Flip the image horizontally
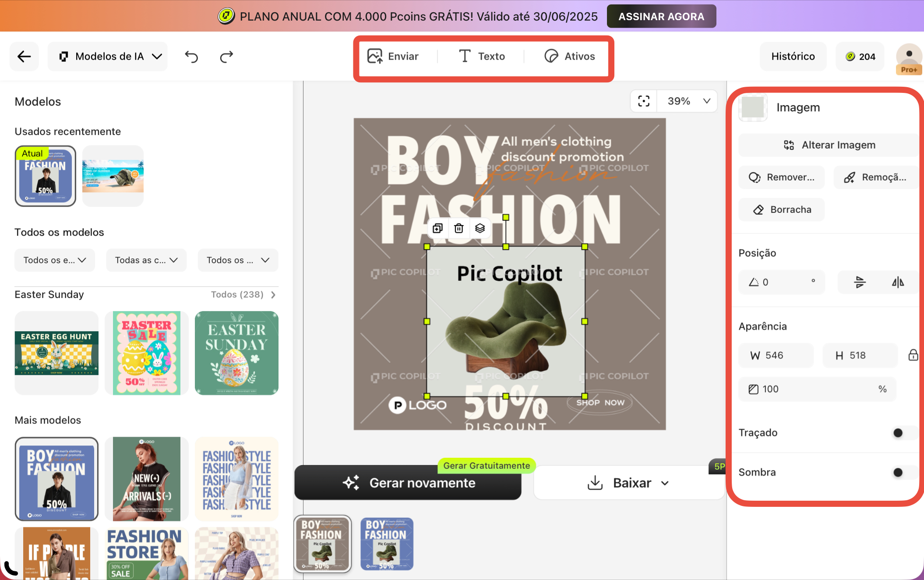The image size is (924, 580). 898,283
